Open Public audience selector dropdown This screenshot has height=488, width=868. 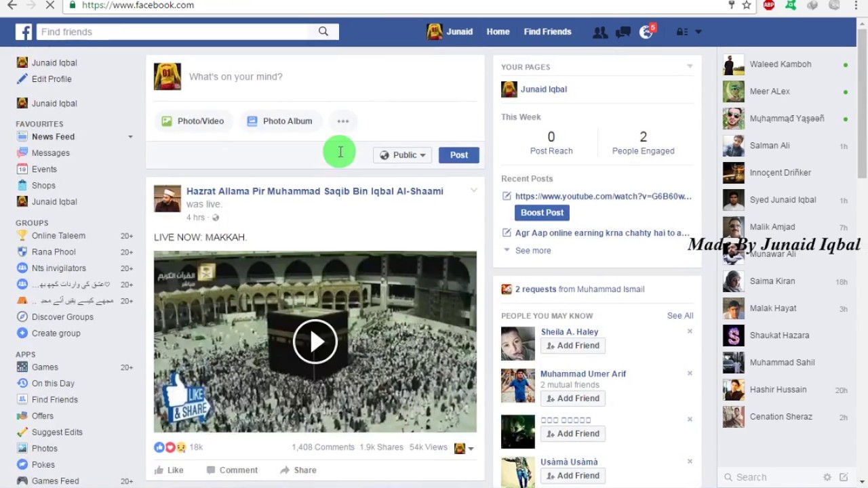click(x=402, y=155)
